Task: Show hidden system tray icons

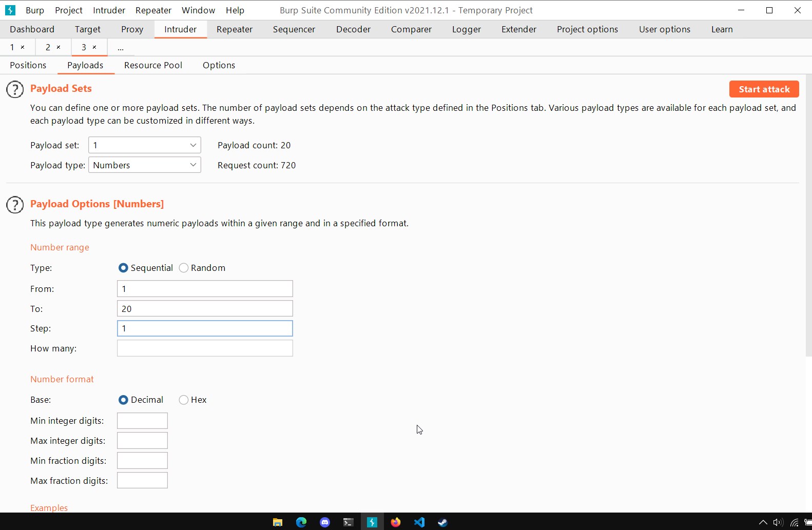Action: [763, 522]
